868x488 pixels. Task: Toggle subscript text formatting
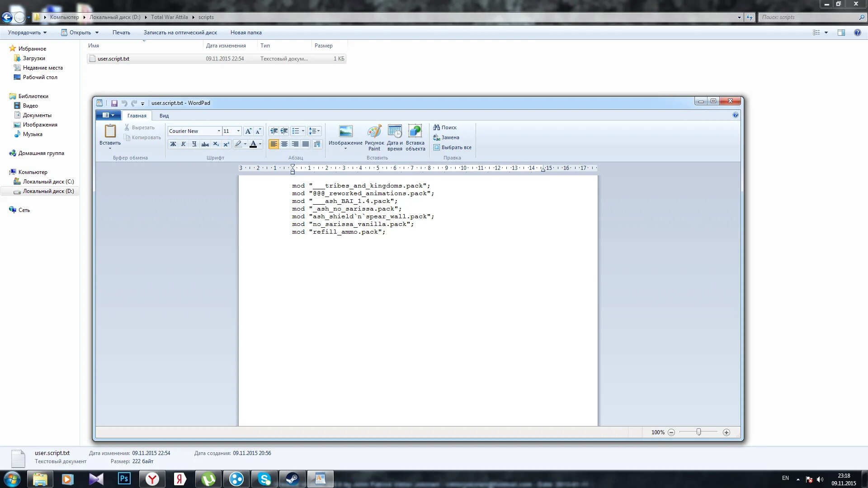point(216,144)
